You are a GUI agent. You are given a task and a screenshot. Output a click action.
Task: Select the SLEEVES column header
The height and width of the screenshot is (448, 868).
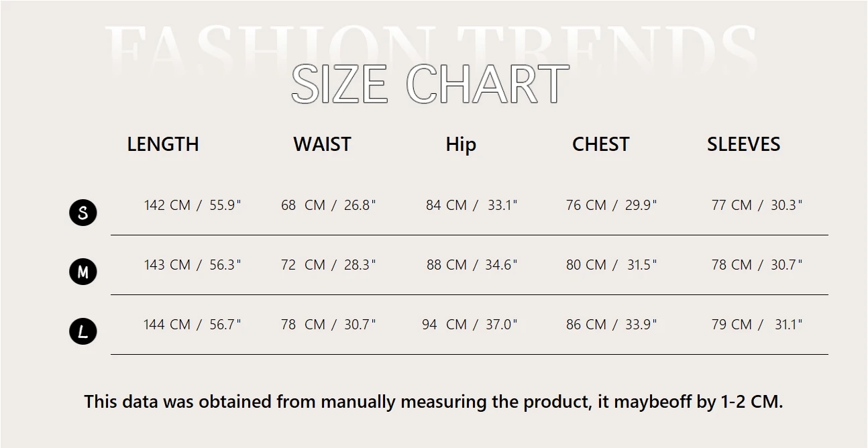[743, 144]
